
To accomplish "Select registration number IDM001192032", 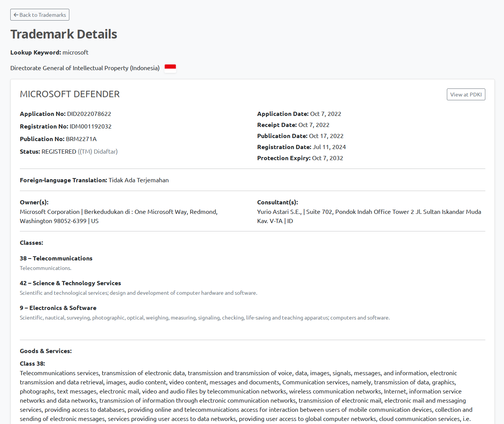I will (x=91, y=127).
